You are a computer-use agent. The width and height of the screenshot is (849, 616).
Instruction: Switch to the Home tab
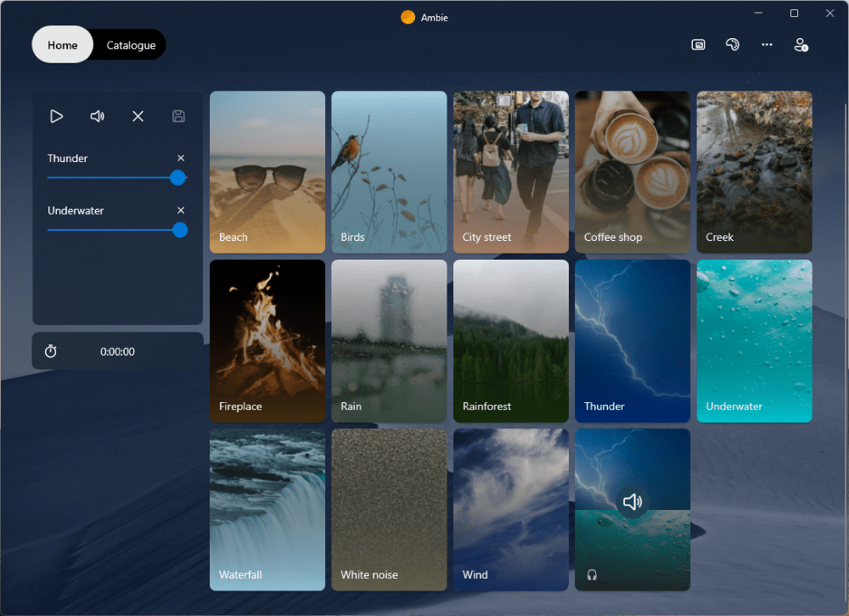tap(62, 45)
